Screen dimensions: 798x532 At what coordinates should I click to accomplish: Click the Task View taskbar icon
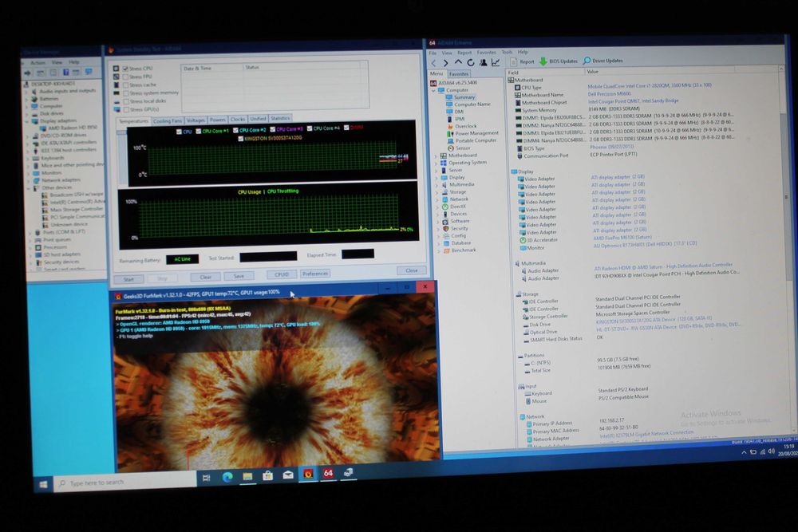tap(206, 478)
